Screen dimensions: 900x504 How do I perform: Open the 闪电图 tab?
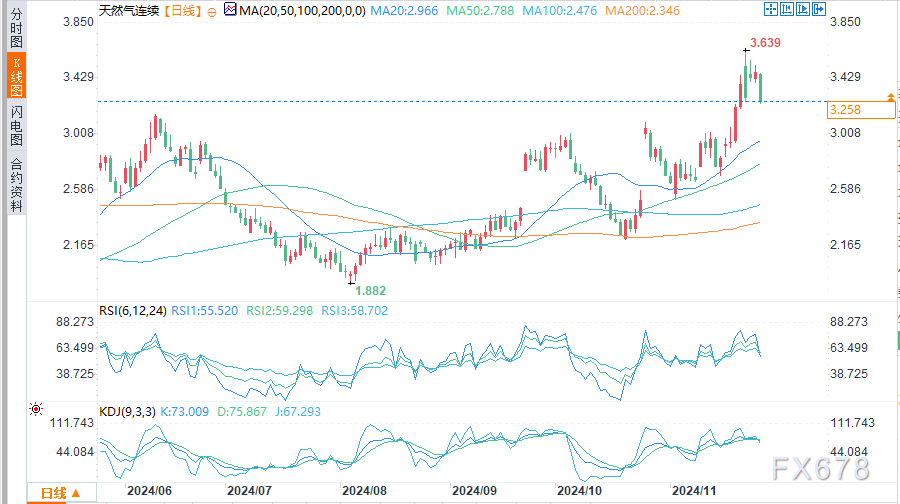pos(16,126)
